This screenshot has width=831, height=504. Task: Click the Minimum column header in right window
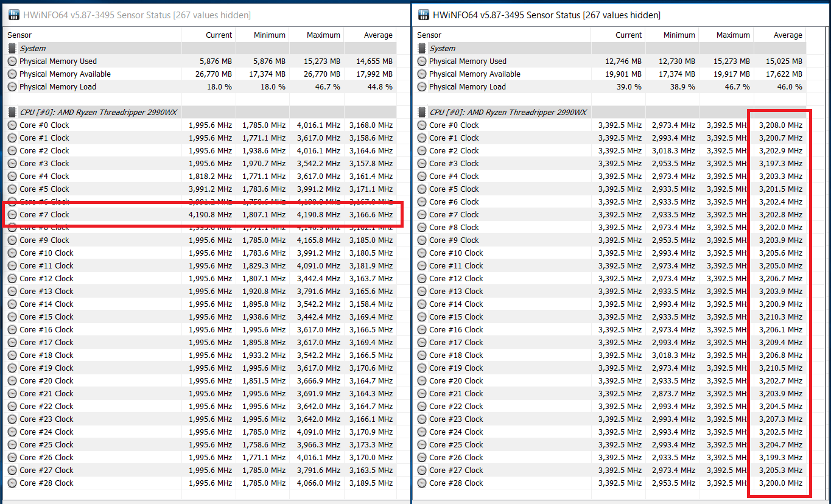(x=672, y=35)
